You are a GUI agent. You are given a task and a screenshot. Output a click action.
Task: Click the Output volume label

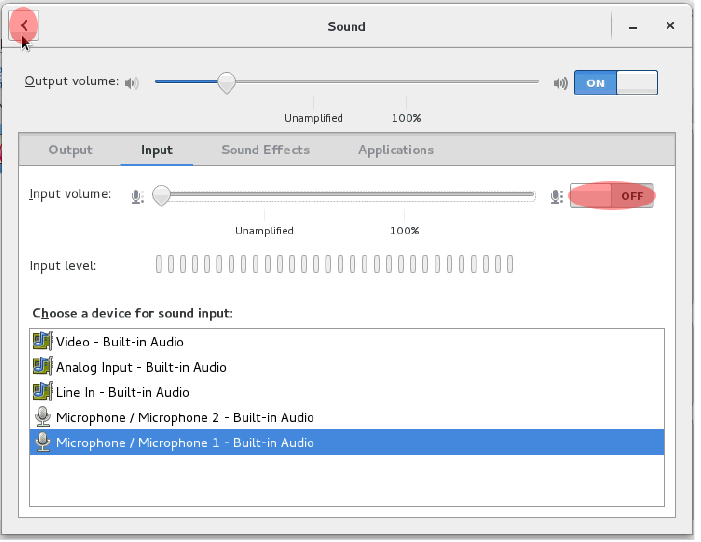tap(72, 81)
